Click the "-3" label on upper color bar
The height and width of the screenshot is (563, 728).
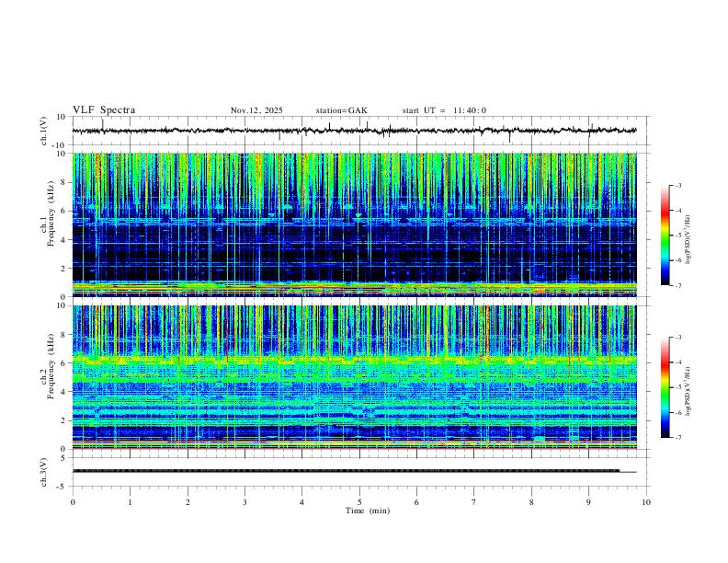[677, 185]
